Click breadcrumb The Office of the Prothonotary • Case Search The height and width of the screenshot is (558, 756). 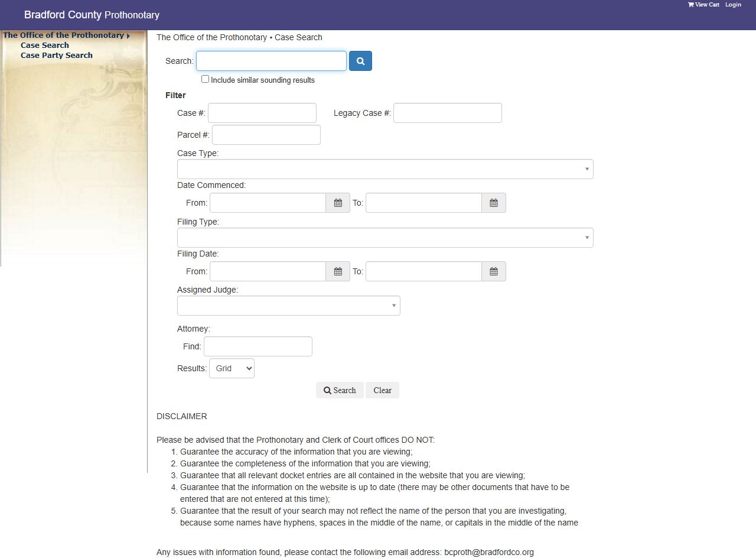(239, 37)
